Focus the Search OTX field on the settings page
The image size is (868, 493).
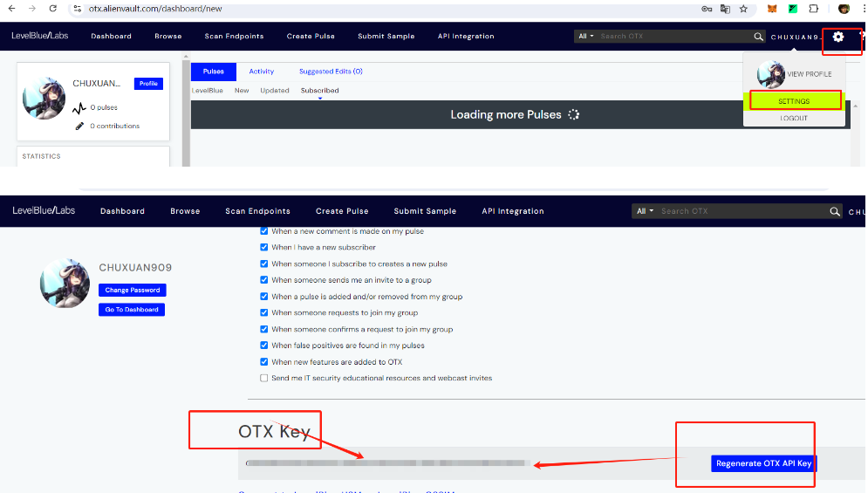(743, 211)
